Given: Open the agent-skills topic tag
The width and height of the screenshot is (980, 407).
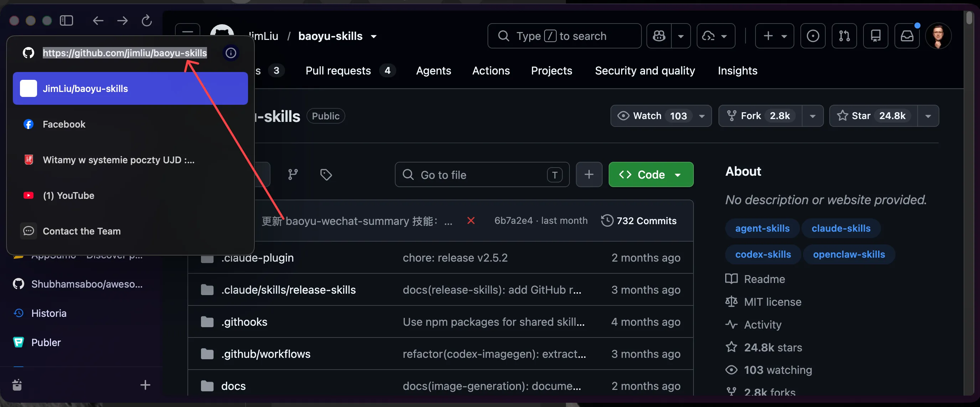Looking at the screenshot, I should 762,228.
